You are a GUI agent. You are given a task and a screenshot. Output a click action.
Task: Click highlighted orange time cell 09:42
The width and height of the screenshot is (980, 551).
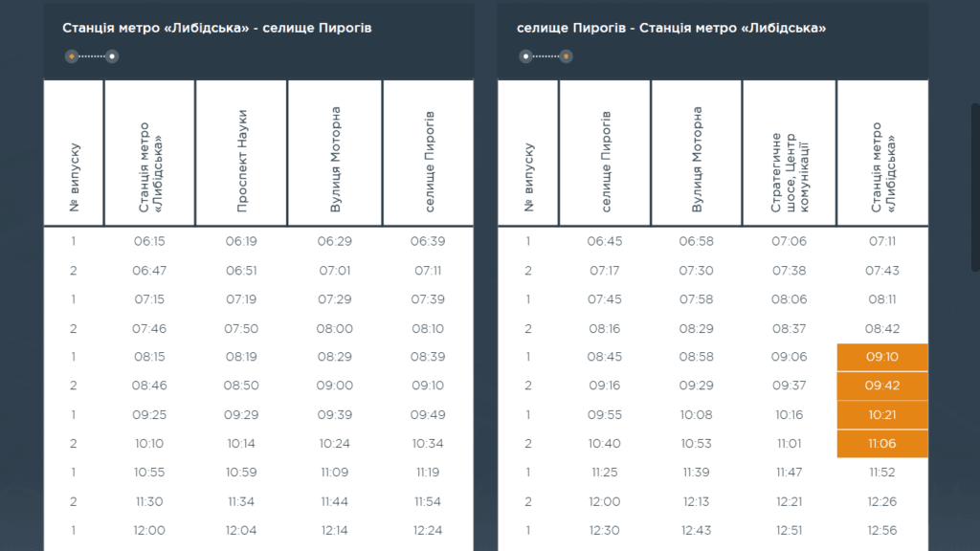[882, 386]
